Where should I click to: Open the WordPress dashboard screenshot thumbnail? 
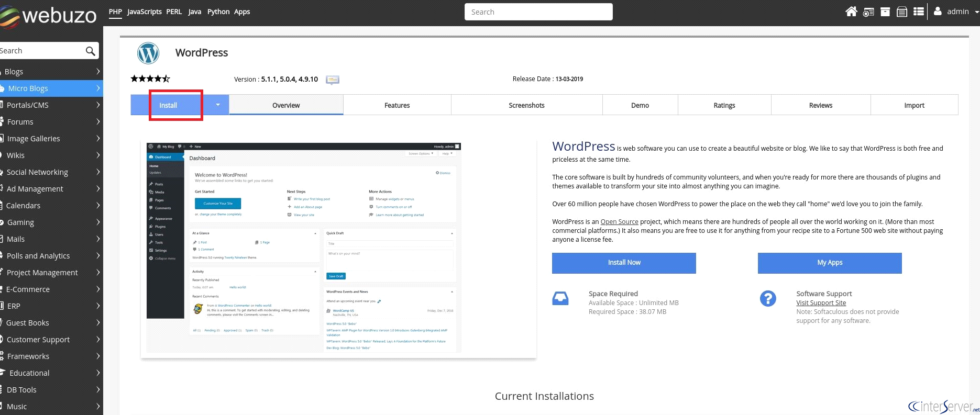click(304, 247)
